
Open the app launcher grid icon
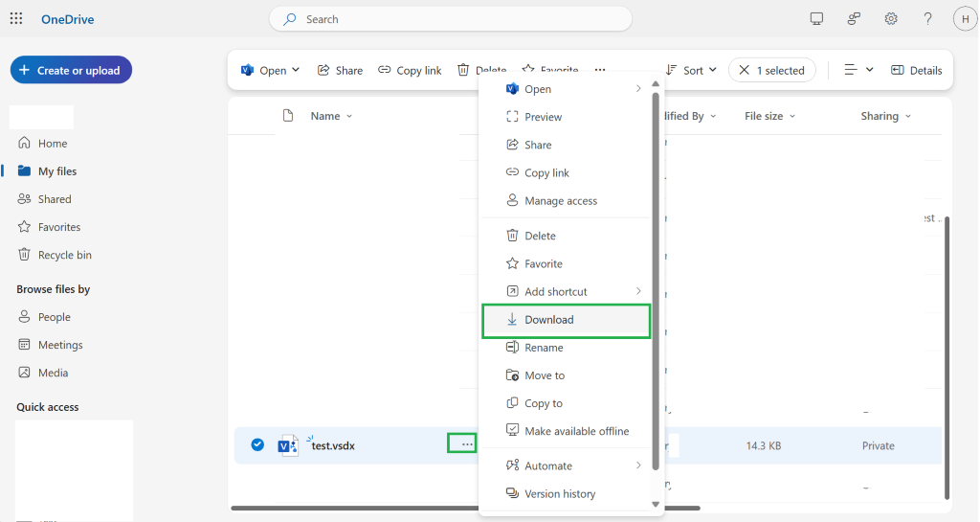coord(16,19)
